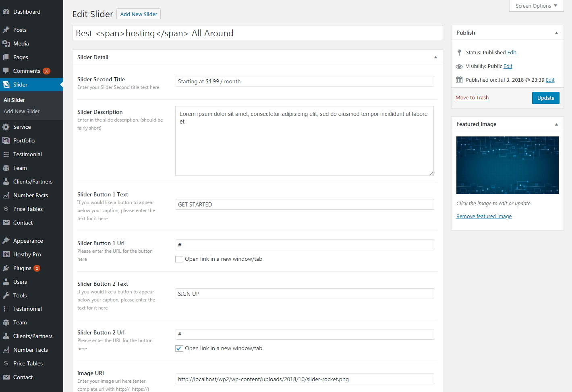Click the bottom Contact envelope icon
This screenshot has height=392, width=572.
(x=6, y=377)
